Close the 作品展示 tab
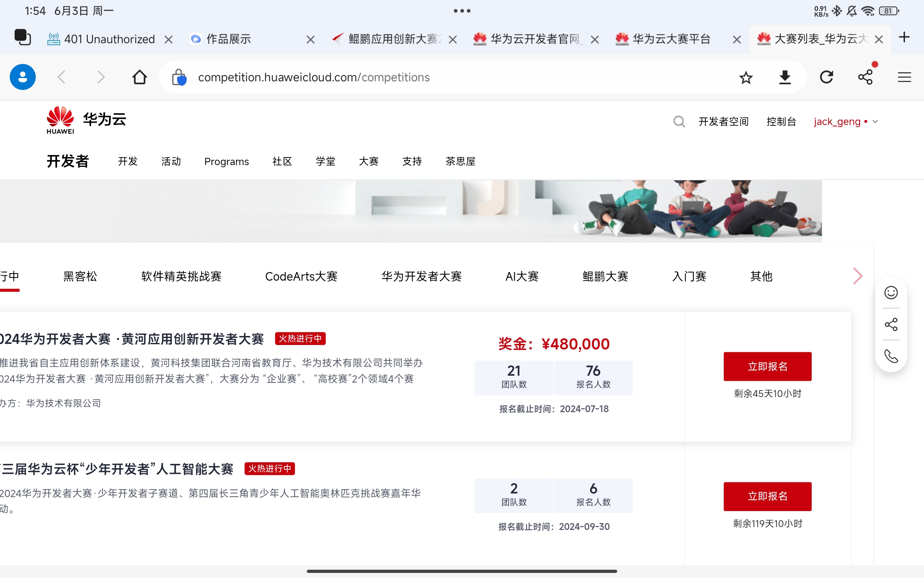Viewport: 924px width, 578px height. [311, 39]
